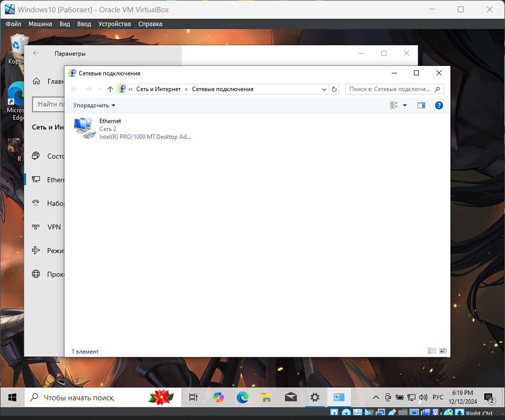The width and height of the screenshot is (505, 420).
Task: Click the VirtualBox USB status icon
Action: 392,413
